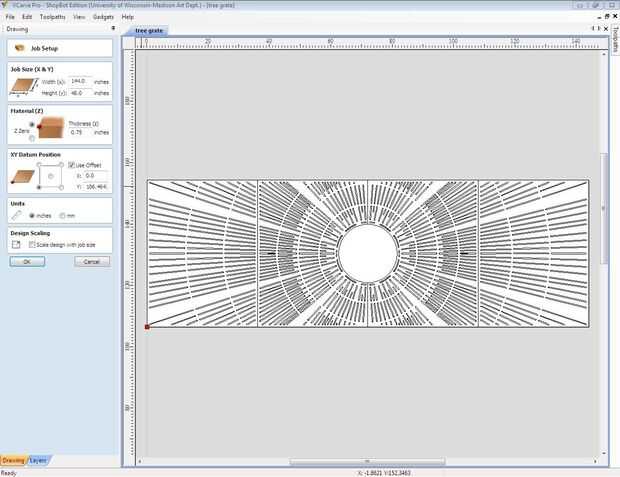Select center XY datum position
This screenshot has width=620, height=477.
click(50, 176)
